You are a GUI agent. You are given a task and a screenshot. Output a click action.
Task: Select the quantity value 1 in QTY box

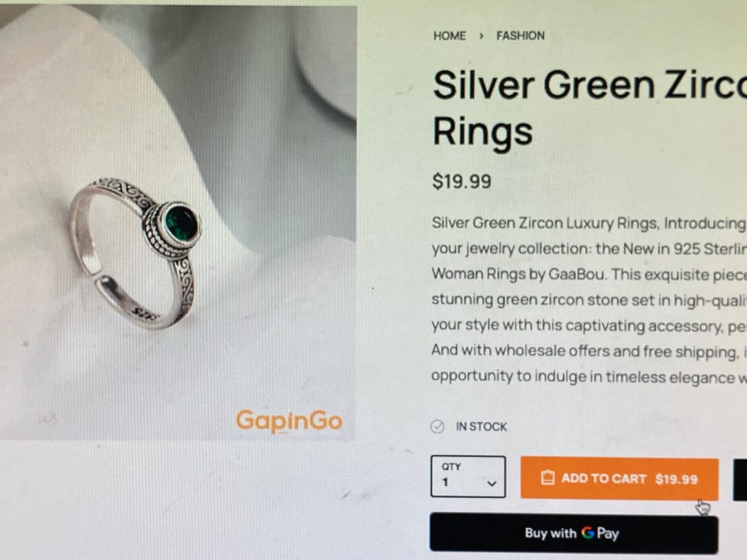445,482
